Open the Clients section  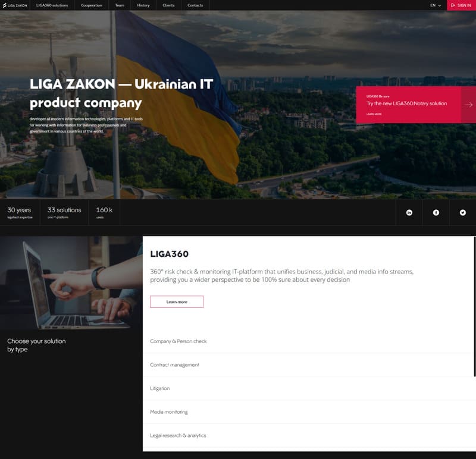pos(168,5)
